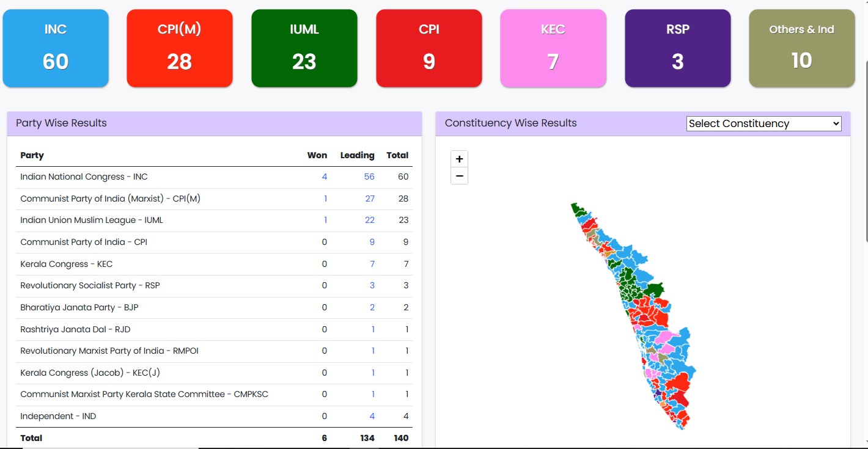Select 'Communist Party of India (Marxist) - CPI(M)' text
This screenshot has height=449, width=868.
click(110, 199)
